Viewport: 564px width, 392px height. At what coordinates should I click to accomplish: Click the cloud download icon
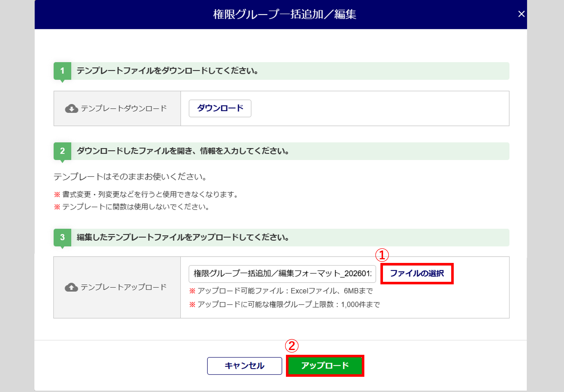[x=72, y=108]
